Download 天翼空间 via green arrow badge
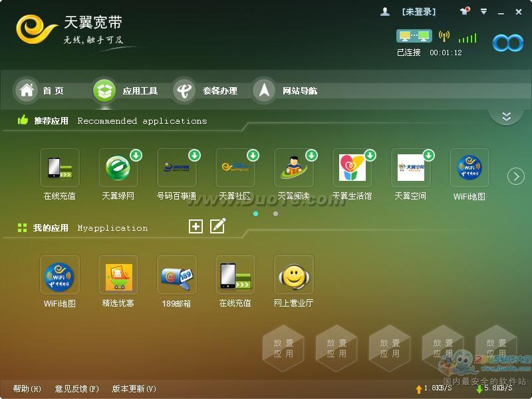Image resolution: width=532 pixels, height=399 pixels. click(428, 156)
